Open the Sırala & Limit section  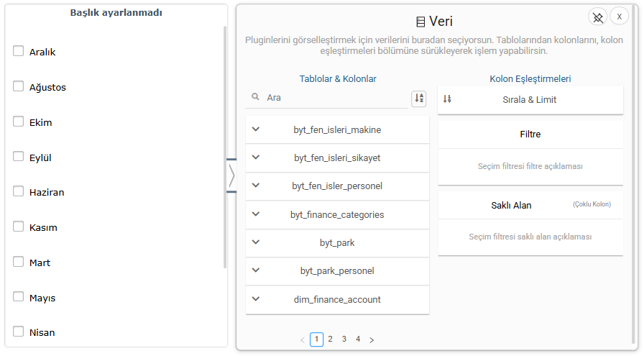pos(530,100)
